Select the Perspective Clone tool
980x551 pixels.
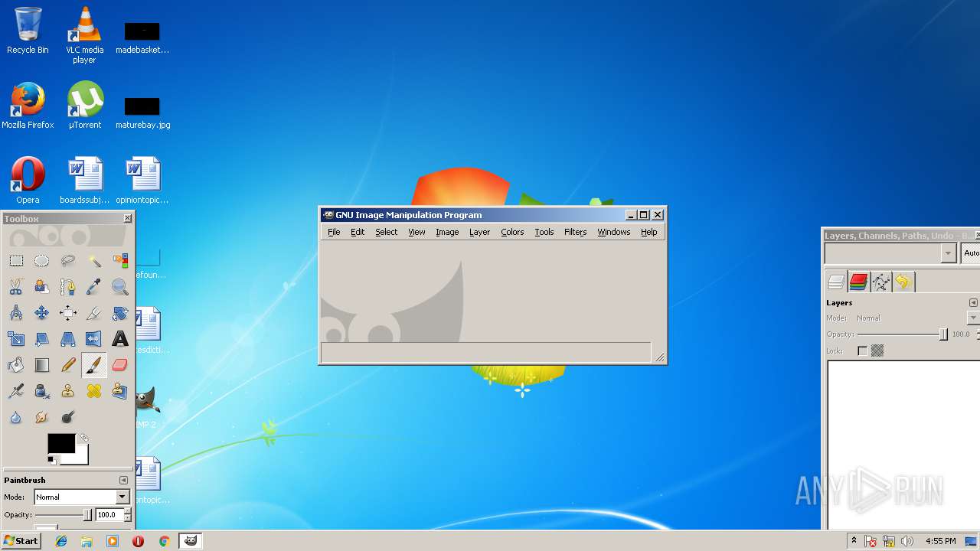(x=120, y=391)
